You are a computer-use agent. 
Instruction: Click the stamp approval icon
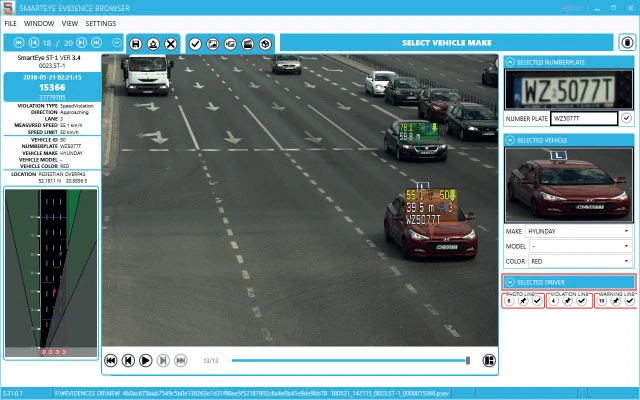click(x=153, y=44)
